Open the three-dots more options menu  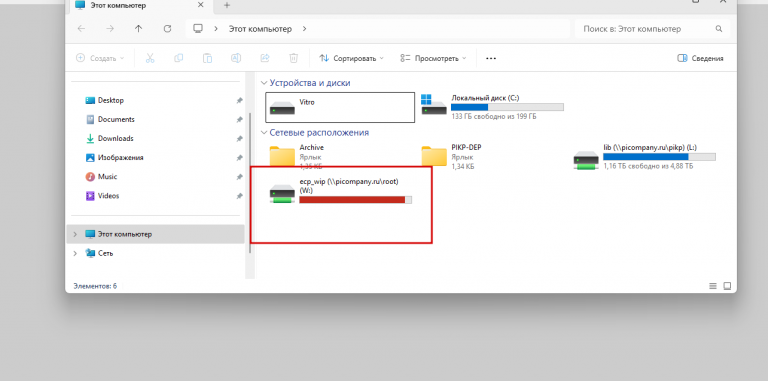click(491, 58)
